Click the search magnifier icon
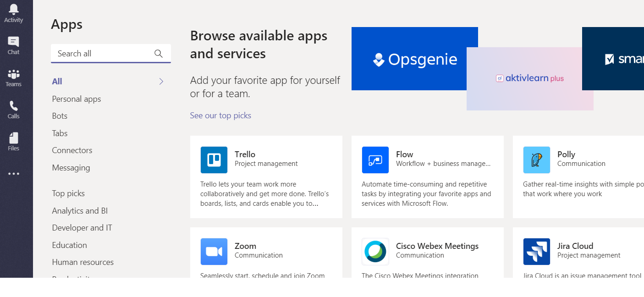This screenshot has width=644, height=297. tap(159, 54)
